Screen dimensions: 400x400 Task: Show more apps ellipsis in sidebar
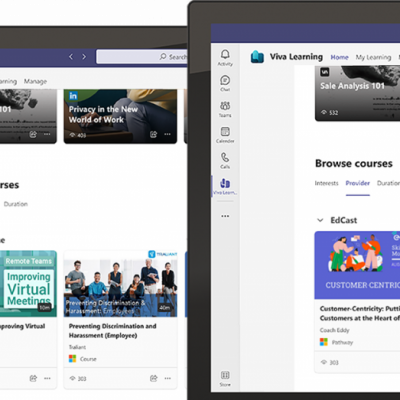(x=225, y=216)
